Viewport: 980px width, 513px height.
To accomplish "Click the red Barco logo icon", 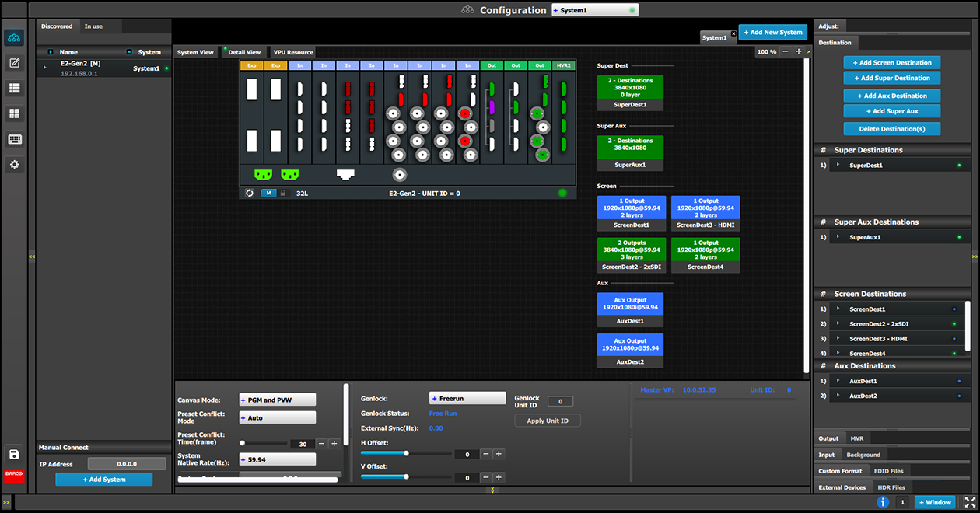I will [14, 476].
